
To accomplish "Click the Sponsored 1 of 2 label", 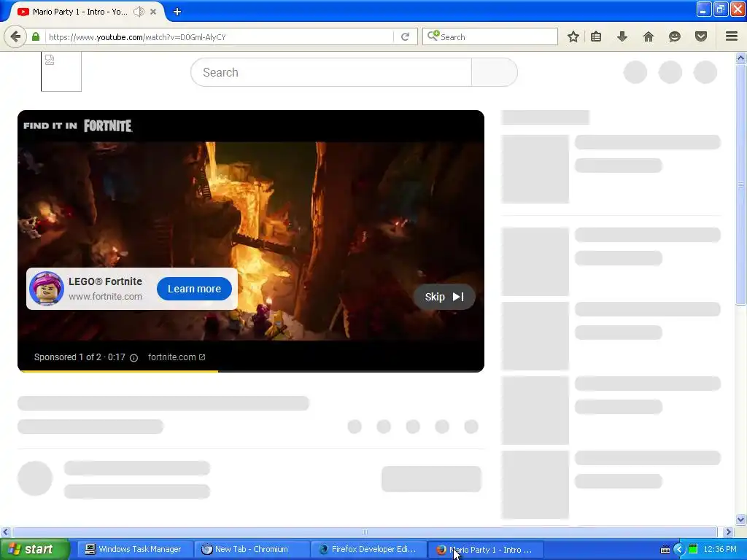I will (x=68, y=357).
